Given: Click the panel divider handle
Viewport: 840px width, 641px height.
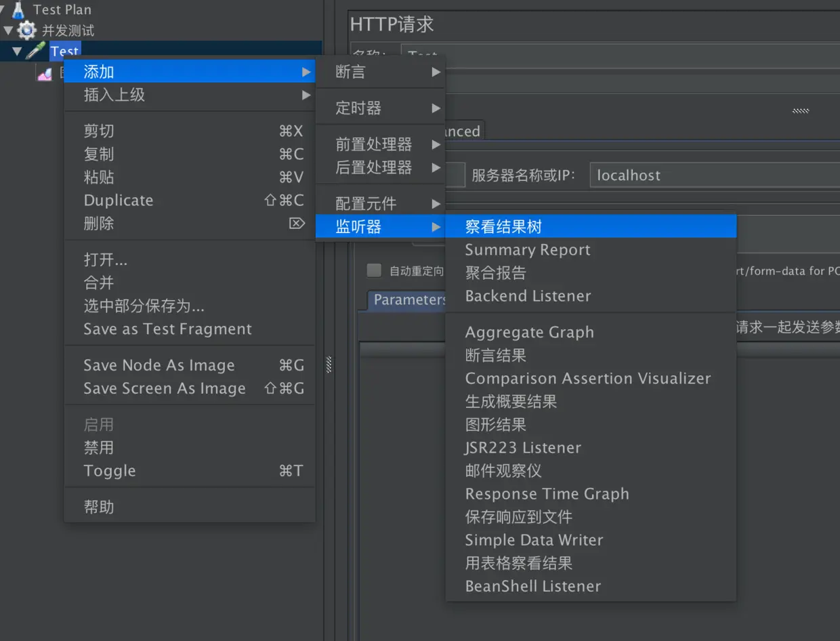Looking at the screenshot, I should click(x=329, y=365).
